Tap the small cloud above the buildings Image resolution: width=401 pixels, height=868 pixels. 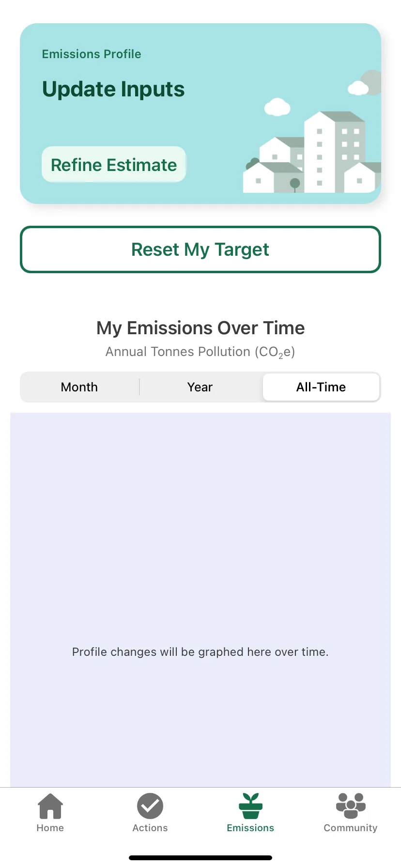pos(277,107)
